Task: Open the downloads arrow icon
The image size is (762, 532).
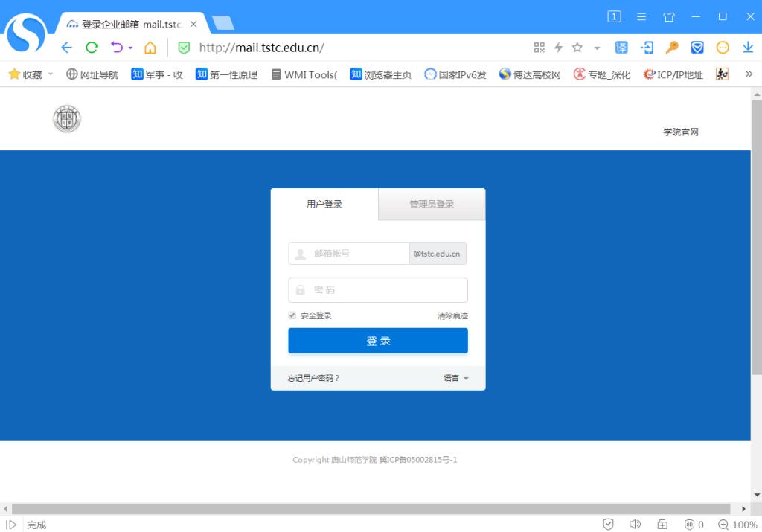Action: coord(748,48)
